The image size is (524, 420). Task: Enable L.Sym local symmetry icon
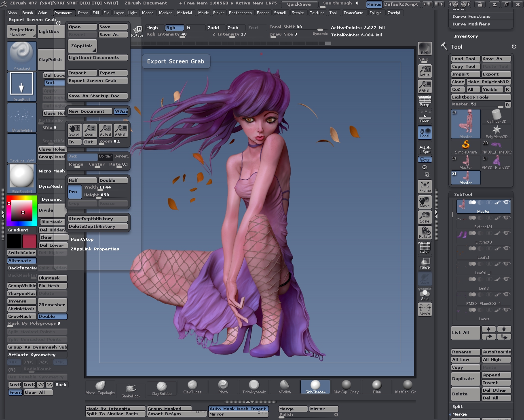point(425,149)
